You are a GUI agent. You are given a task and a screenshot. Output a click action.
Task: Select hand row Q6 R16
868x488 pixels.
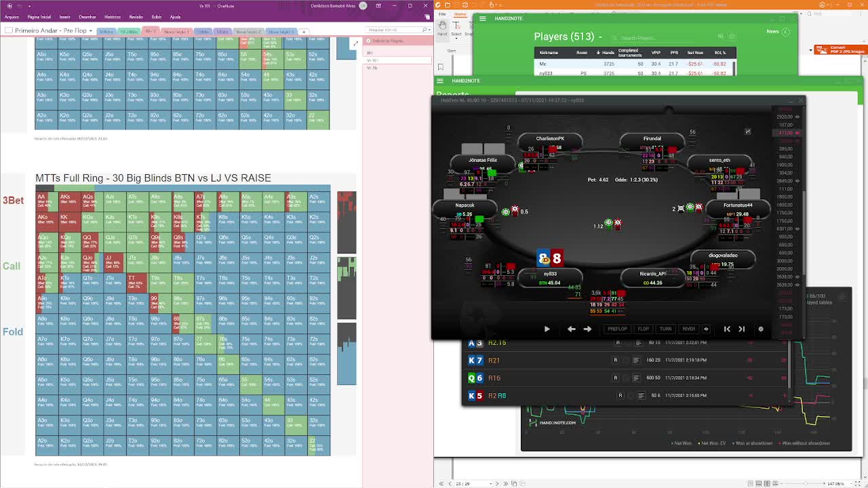(x=624, y=378)
